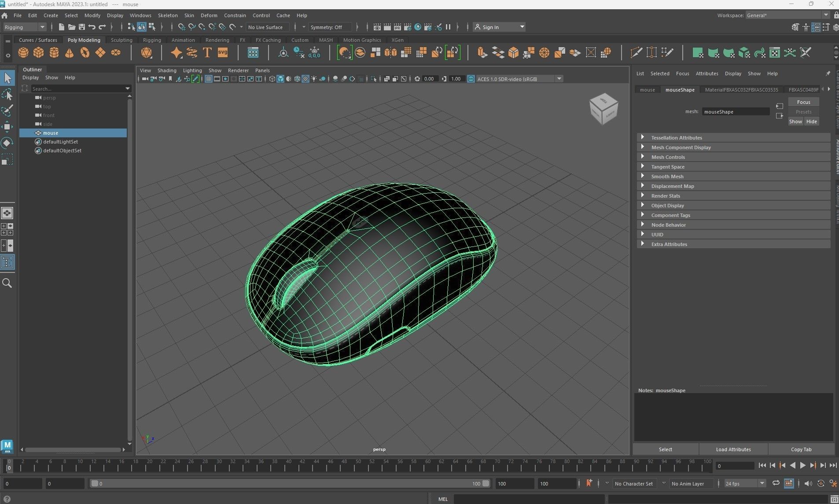Create a polygon cone from the shelf
Viewport: 839px width, 504px height.
click(x=70, y=53)
